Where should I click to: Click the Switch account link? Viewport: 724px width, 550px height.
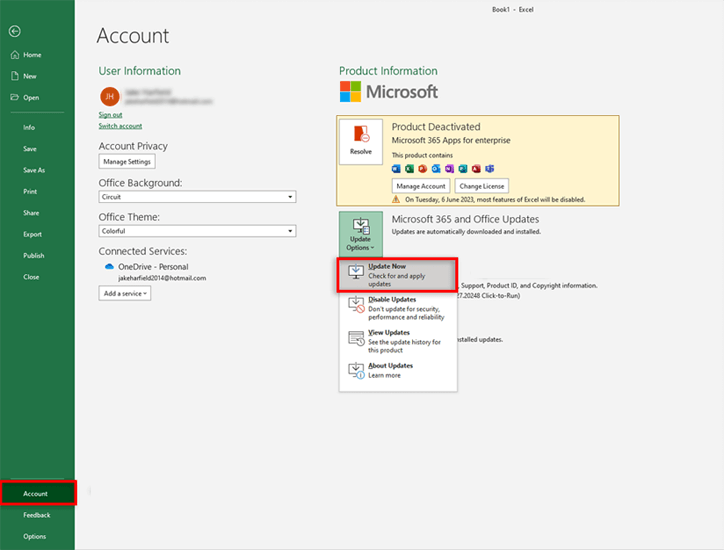click(x=120, y=126)
